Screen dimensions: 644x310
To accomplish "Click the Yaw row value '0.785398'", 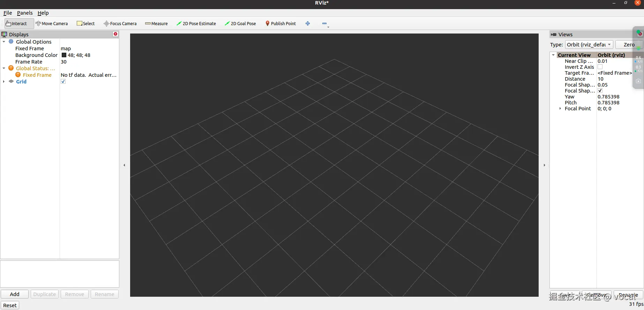I will point(608,96).
